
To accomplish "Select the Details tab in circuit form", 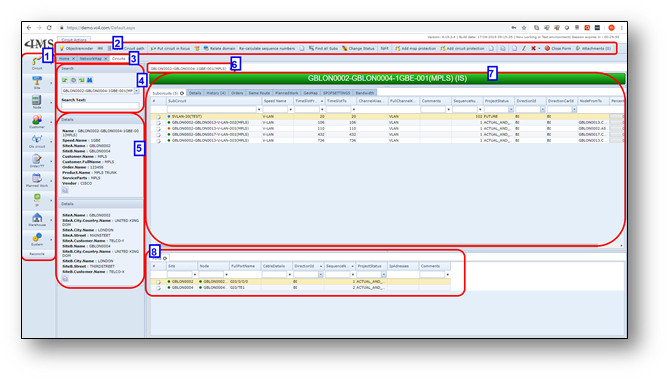I will pyautogui.click(x=195, y=93).
